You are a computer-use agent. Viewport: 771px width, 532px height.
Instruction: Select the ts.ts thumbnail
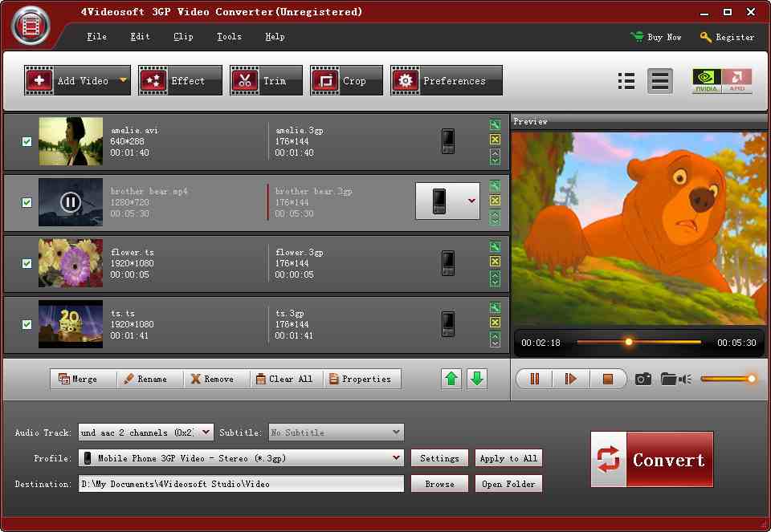coord(71,323)
